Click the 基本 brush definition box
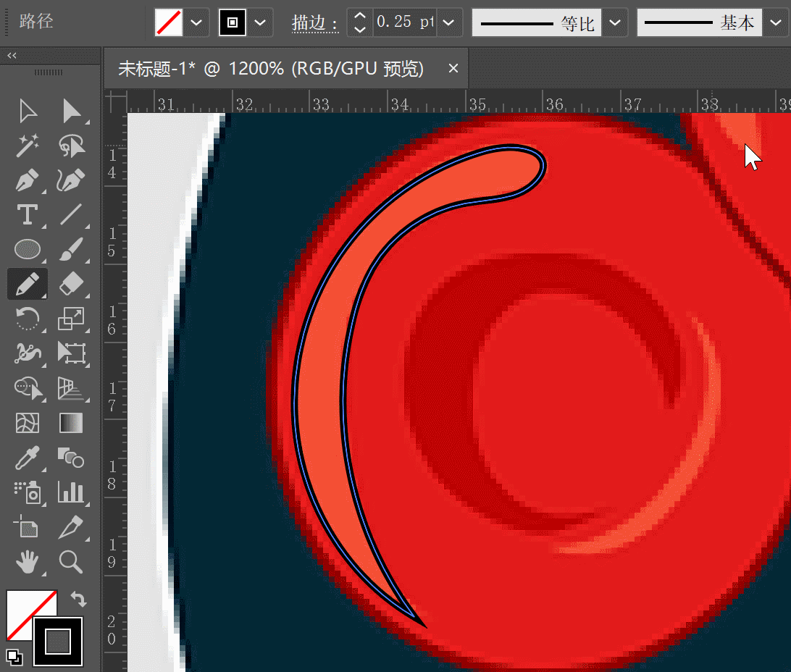Image resolution: width=791 pixels, height=672 pixels. point(699,22)
